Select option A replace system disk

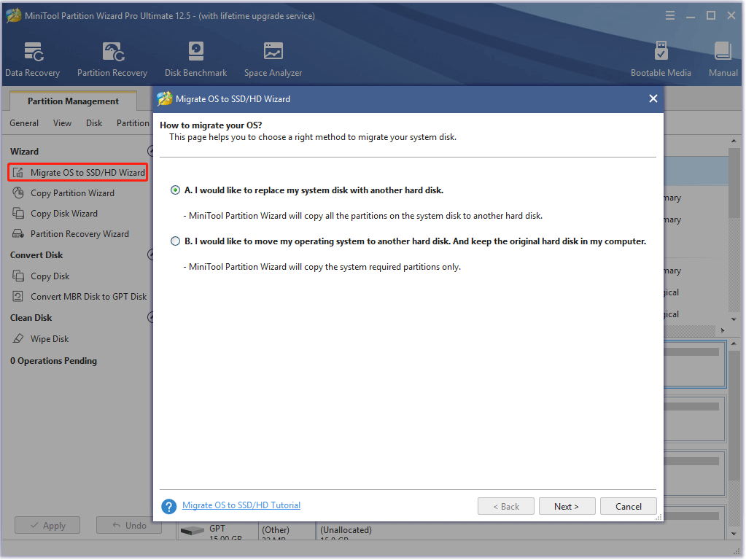coord(175,190)
